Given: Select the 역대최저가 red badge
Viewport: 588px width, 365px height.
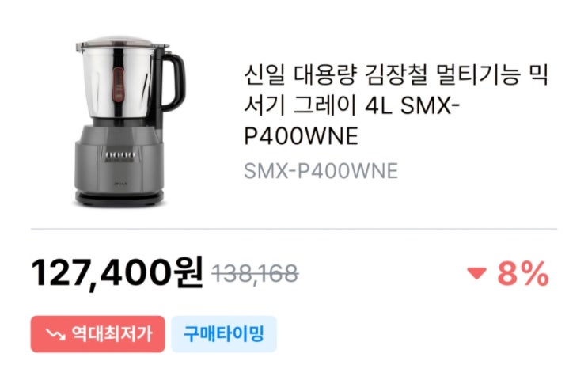Looking at the screenshot, I should coord(97,334).
